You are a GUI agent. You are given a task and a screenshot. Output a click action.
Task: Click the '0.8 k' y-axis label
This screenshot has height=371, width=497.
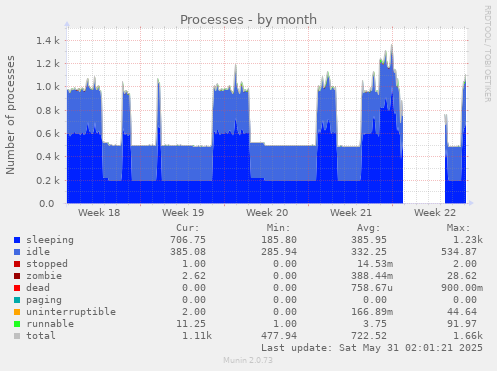[x=48, y=110]
